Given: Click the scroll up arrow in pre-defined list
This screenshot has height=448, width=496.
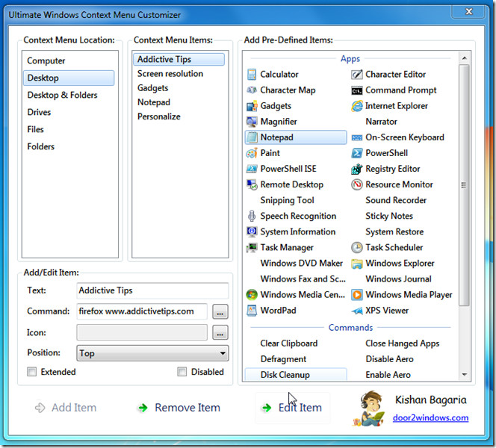Looking at the screenshot, I should pos(465,57).
